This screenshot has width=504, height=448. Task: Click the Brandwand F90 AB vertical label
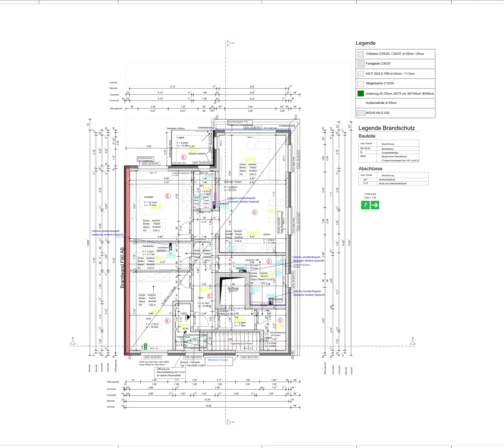(122, 268)
